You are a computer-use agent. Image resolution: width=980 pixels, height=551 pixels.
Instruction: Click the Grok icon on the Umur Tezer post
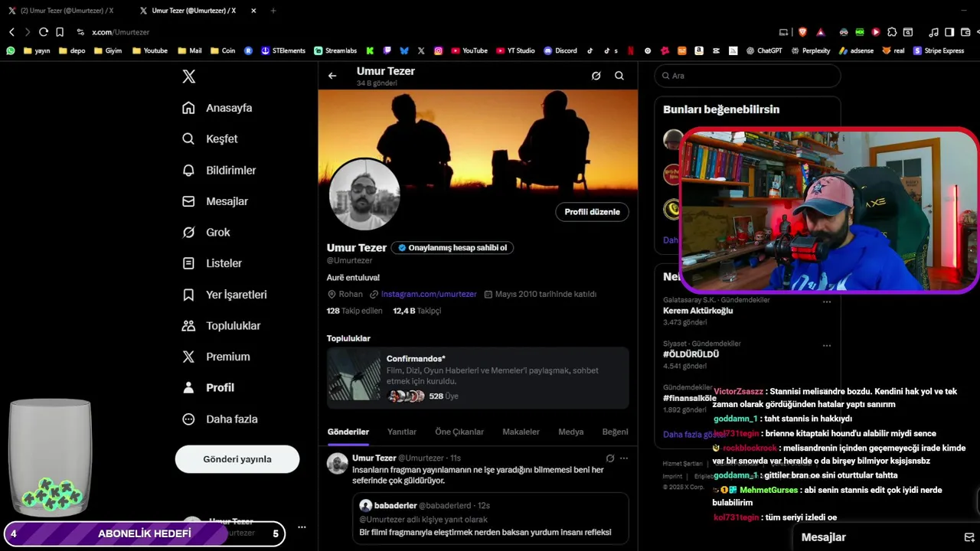coord(610,458)
